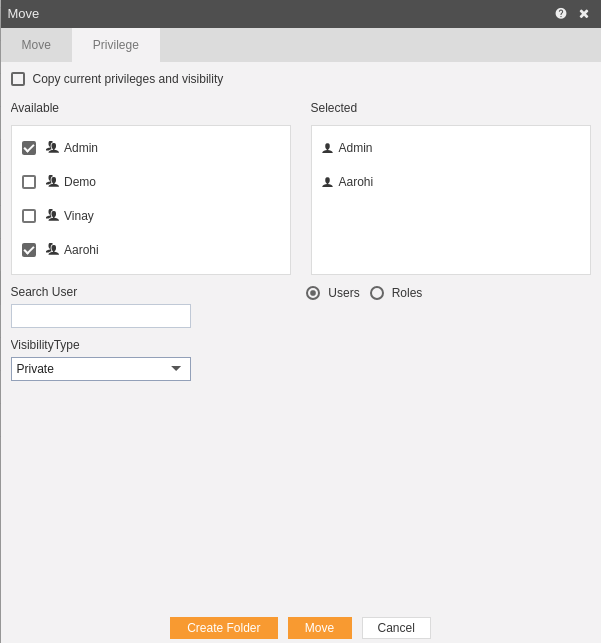Select Aarohi user icon in Selected list
The width and height of the screenshot is (601, 643).
tap(327, 182)
